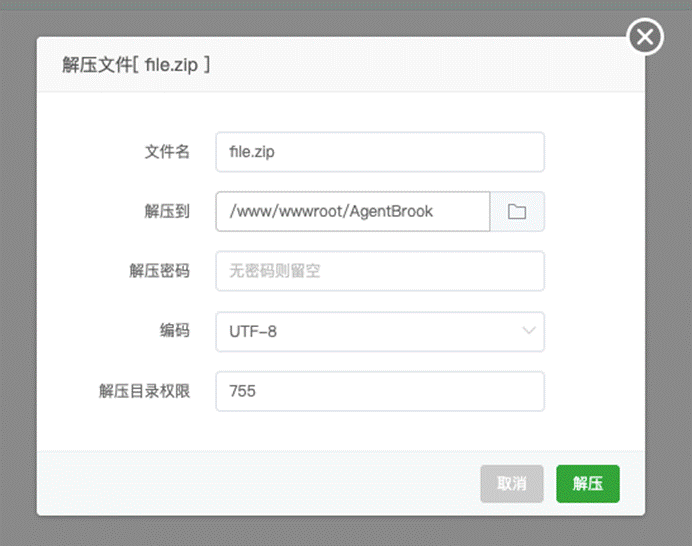
Task: Click the 解压密码 label
Action: (159, 271)
